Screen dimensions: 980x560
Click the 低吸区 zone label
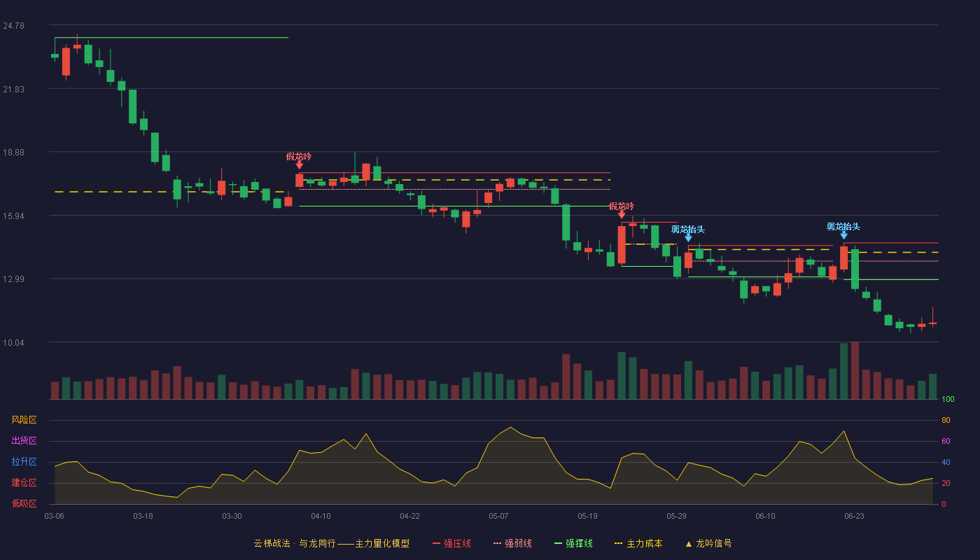(24, 503)
